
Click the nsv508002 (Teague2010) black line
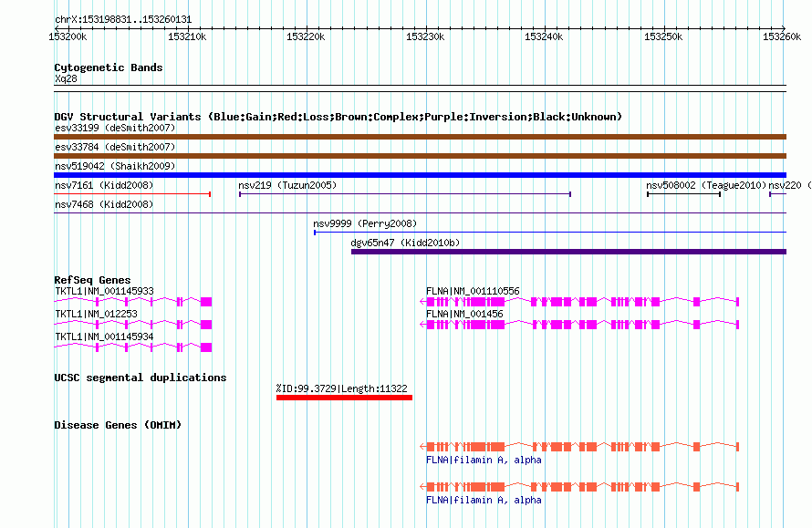(683, 194)
